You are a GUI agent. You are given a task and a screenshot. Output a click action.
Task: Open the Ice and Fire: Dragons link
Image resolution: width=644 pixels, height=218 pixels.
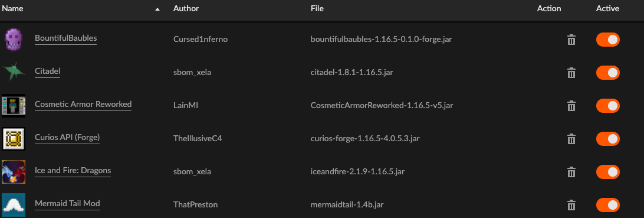click(x=73, y=170)
